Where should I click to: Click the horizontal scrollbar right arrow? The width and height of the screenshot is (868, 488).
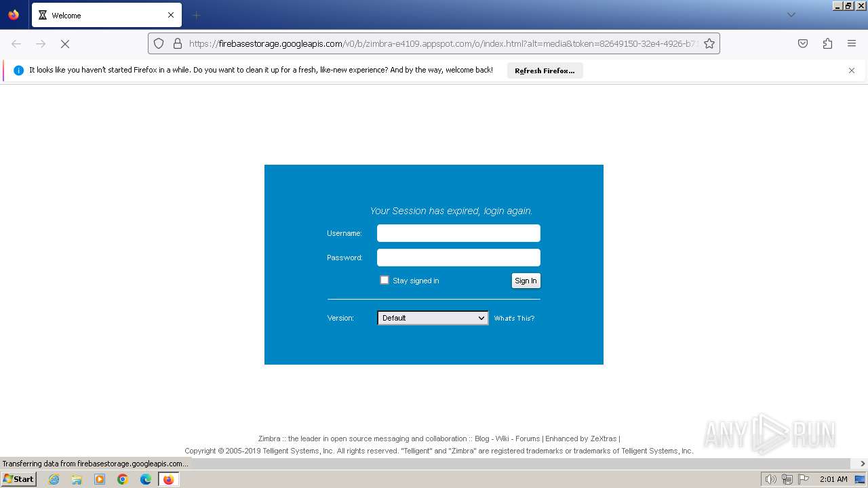click(863, 464)
